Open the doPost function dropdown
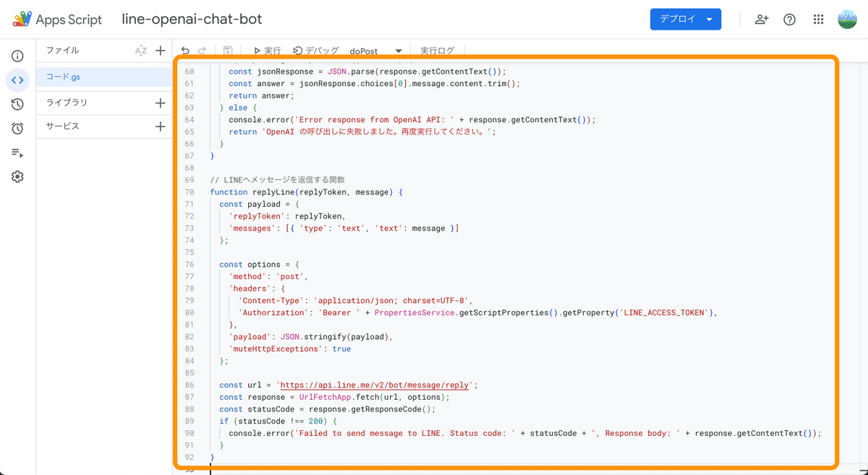The image size is (868, 475). click(x=375, y=51)
